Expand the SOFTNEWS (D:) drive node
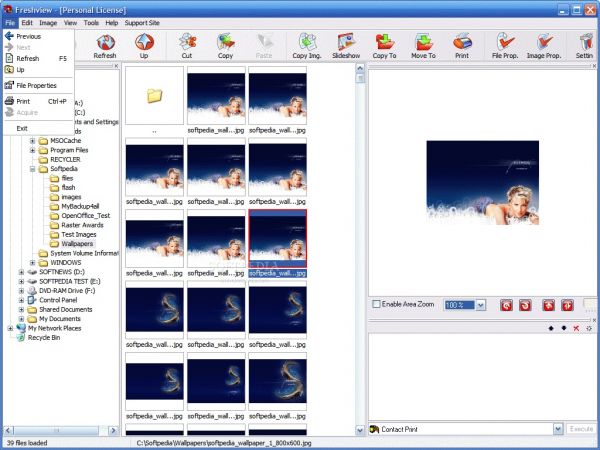Viewport: 600px width, 450px height. coord(21,272)
